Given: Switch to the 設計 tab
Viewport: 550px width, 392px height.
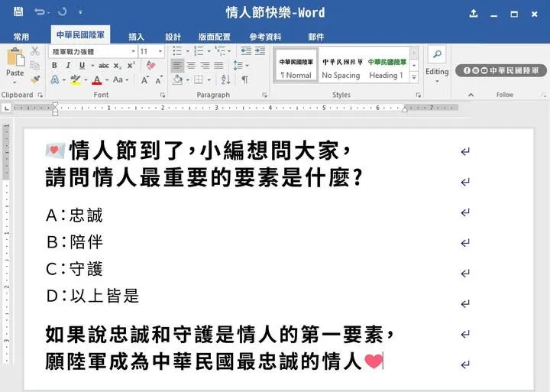Looking at the screenshot, I should coord(173,37).
